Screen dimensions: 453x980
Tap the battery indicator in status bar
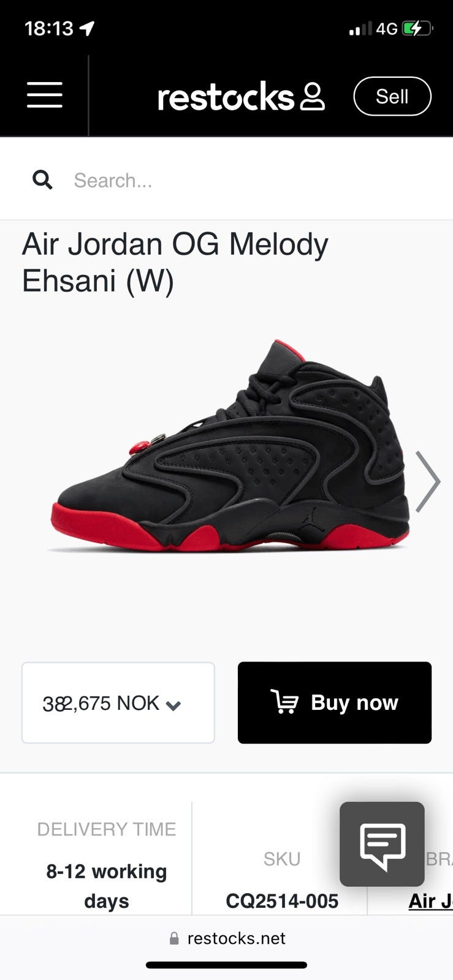click(x=417, y=28)
